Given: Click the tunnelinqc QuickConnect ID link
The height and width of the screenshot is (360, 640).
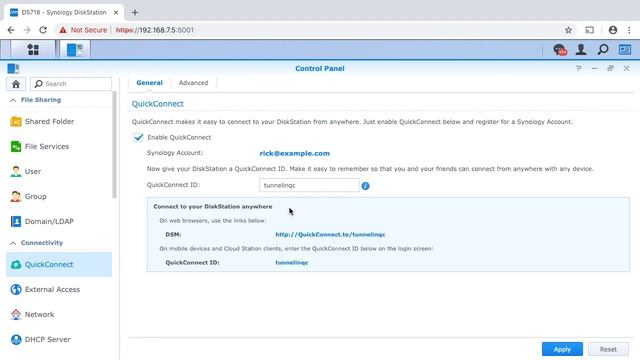Looking at the screenshot, I should tap(291, 263).
